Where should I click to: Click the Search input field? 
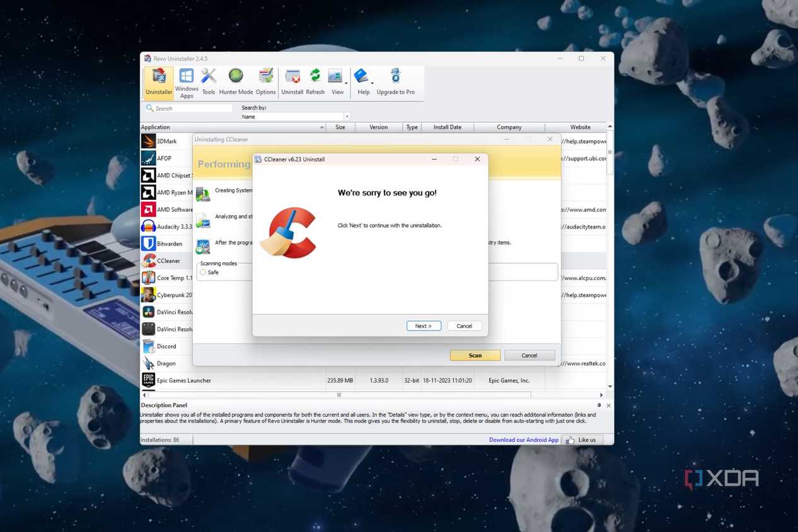(x=189, y=108)
